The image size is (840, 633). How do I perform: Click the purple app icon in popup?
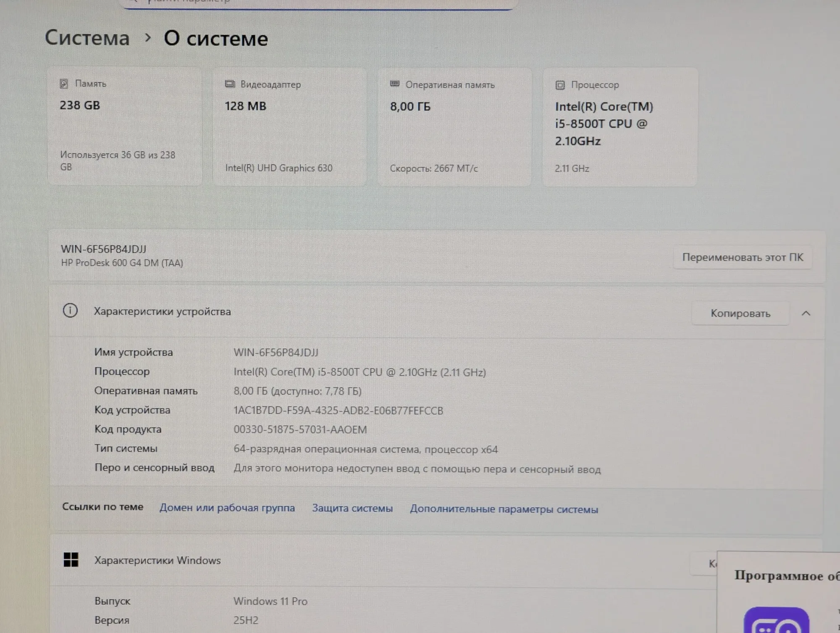(x=776, y=620)
